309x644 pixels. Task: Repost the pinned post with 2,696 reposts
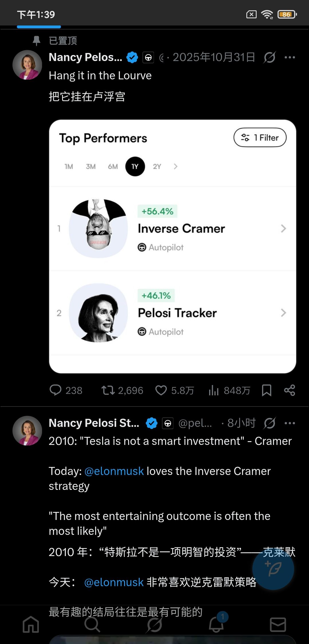(108, 390)
